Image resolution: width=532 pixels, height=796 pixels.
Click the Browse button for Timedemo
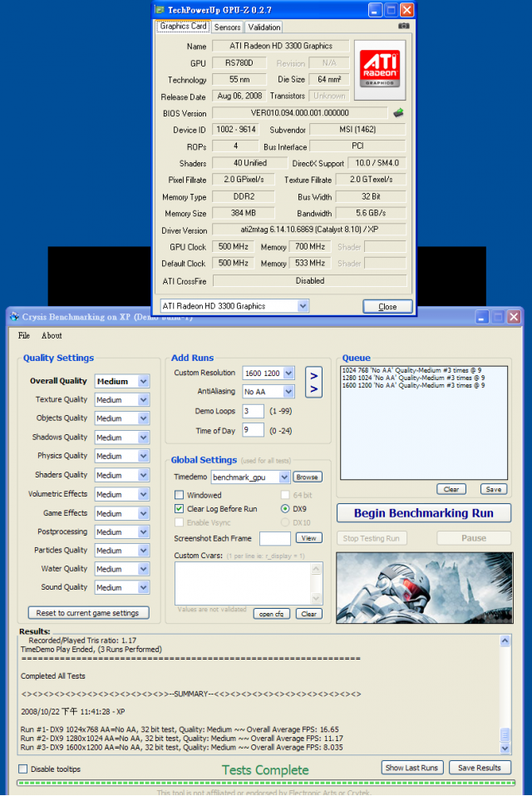[x=307, y=477]
